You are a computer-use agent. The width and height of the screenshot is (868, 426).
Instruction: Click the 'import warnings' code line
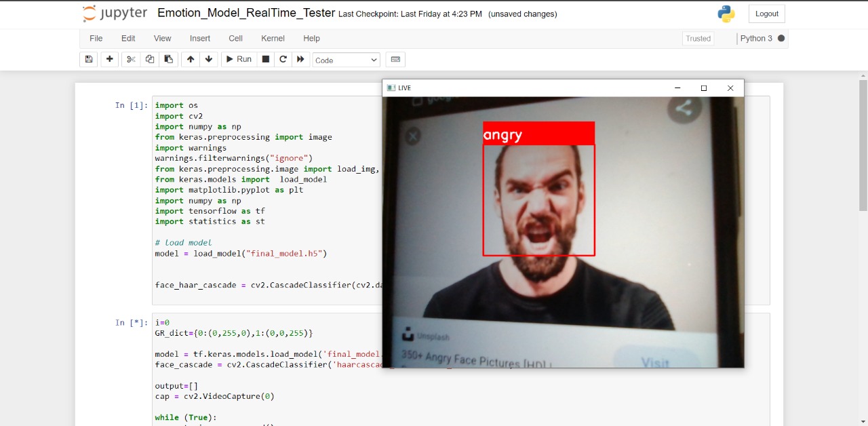[191, 148]
